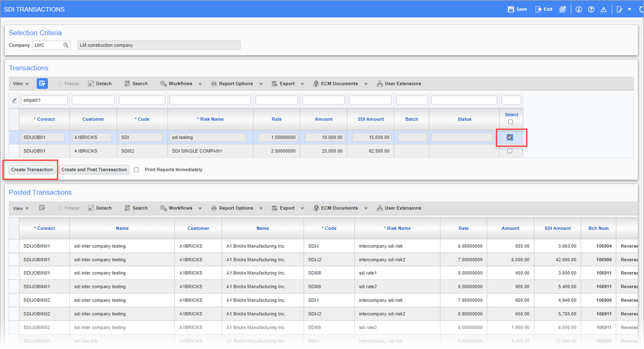Open ECM Documents in Posted Transactions toolbar
644x349 pixels.
click(x=335, y=208)
